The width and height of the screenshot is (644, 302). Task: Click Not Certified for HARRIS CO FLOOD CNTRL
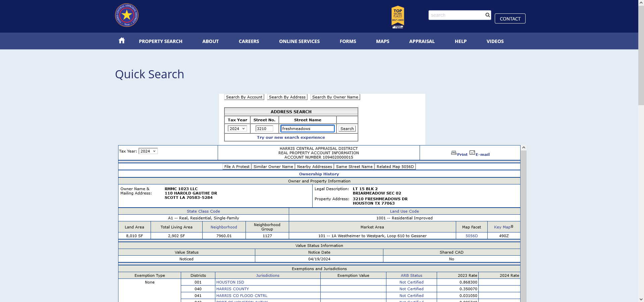(411, 296)
